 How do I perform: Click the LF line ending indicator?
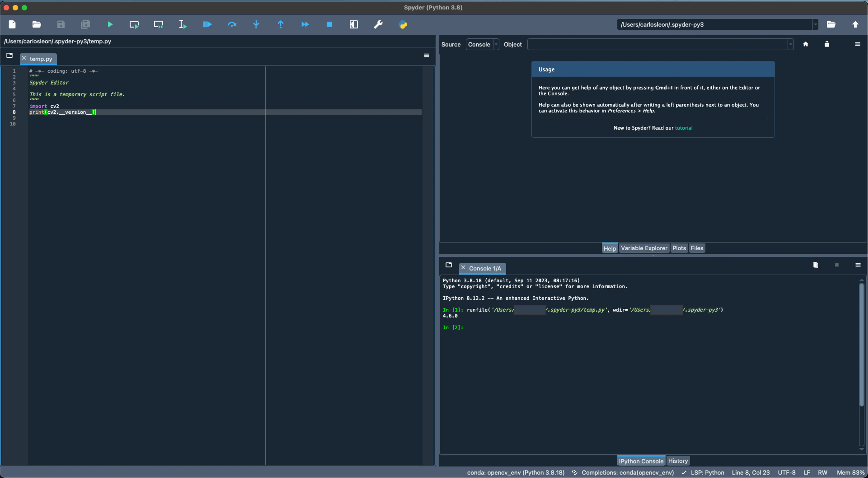tap(807, 473)
